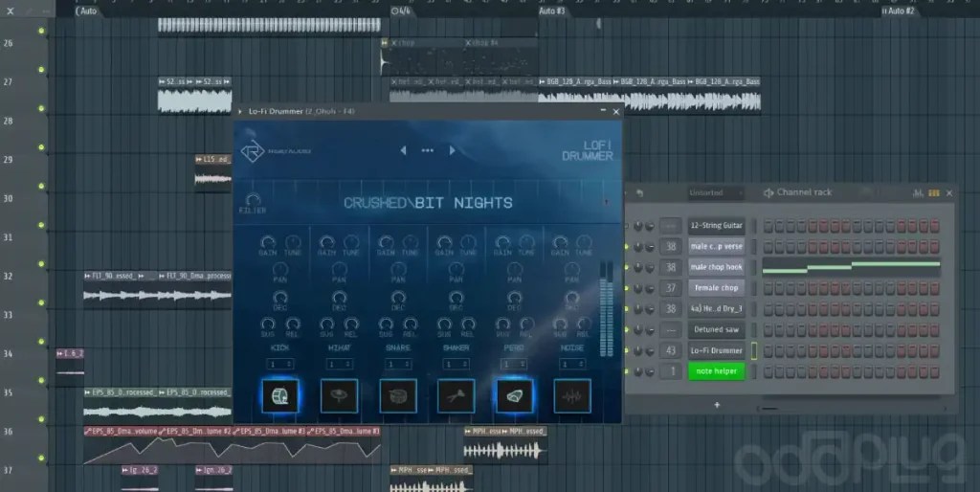Trigger the Hihat cymbal pad
The height and width of the screenshot is (492, 980).
(x=340, y=395)
